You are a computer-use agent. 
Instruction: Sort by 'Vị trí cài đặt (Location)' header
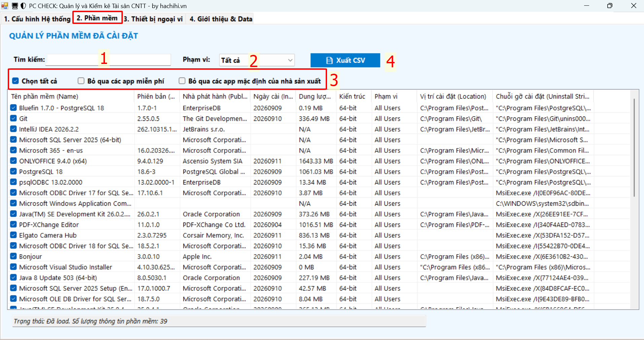point(455,97)
